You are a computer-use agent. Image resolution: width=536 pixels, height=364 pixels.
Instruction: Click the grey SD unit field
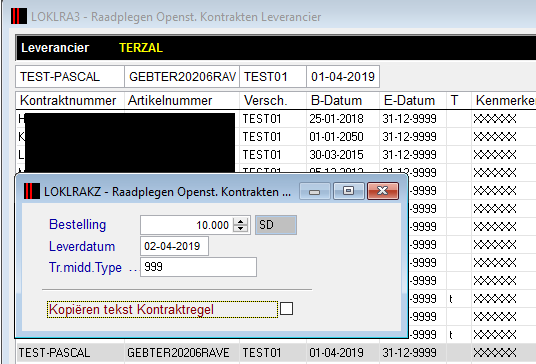tap(276, 225)
